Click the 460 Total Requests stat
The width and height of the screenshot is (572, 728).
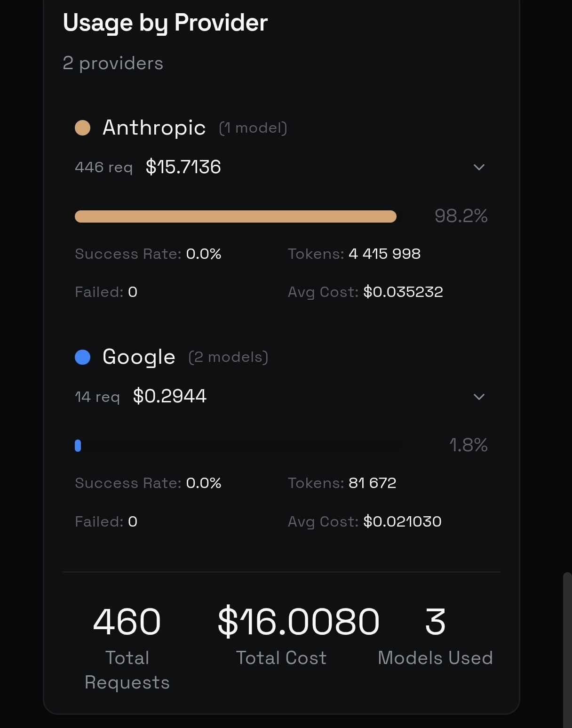coord(127,622)
